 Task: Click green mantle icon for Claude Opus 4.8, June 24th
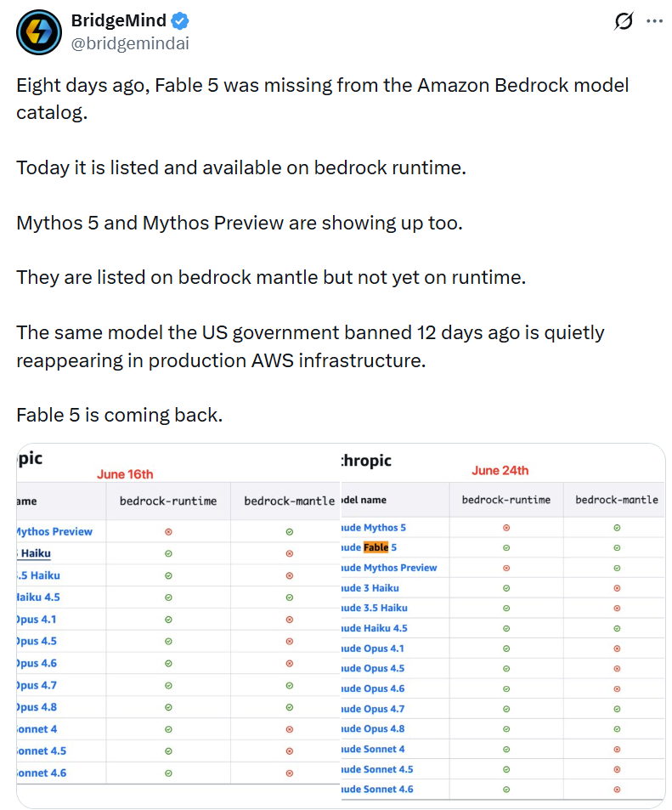pos(617,729)
